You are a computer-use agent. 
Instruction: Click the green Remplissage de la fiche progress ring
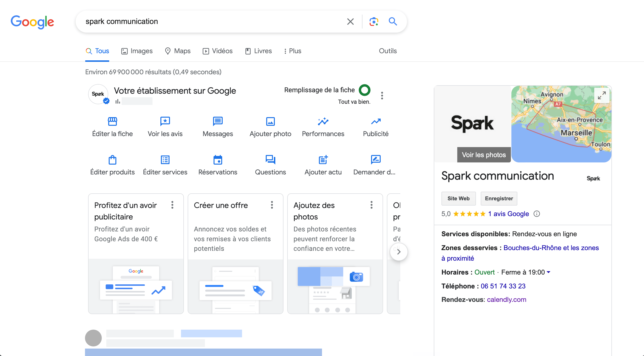point(365,90)
